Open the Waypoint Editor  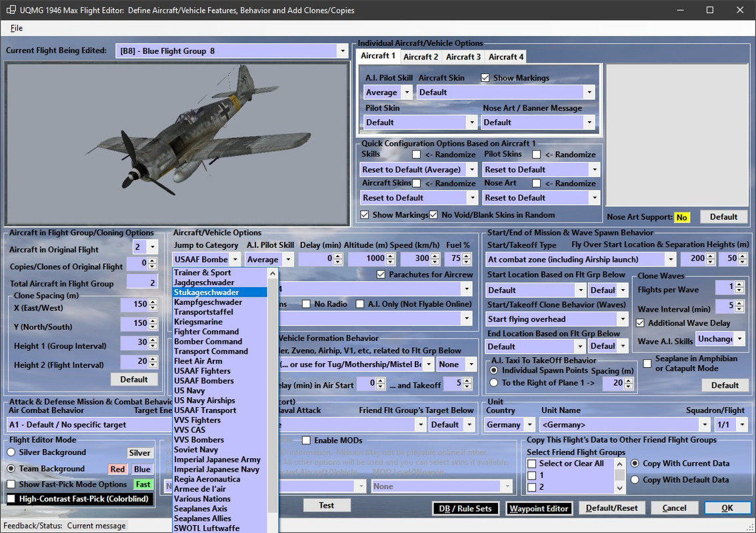pos(539,508)
